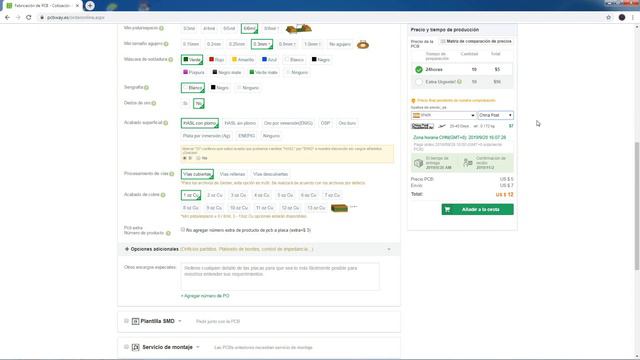640x360 pixels.
Task: Select HASL sin plomo surface finish
Action: 240,123
